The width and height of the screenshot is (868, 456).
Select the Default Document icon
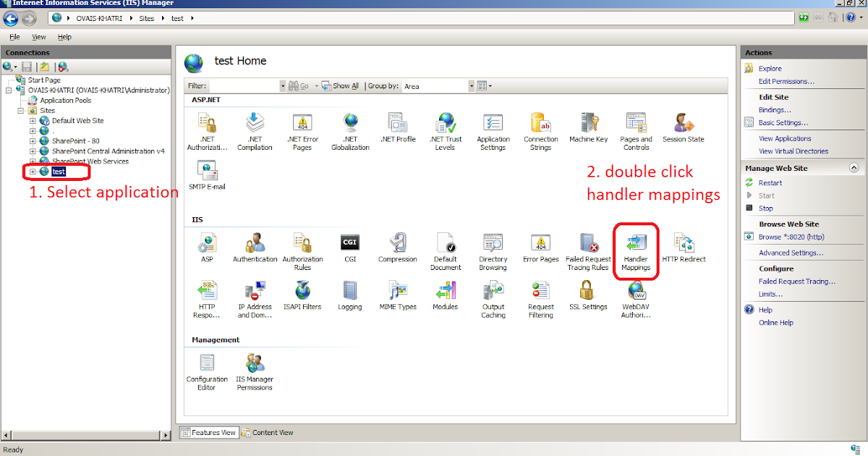[445, 251]
